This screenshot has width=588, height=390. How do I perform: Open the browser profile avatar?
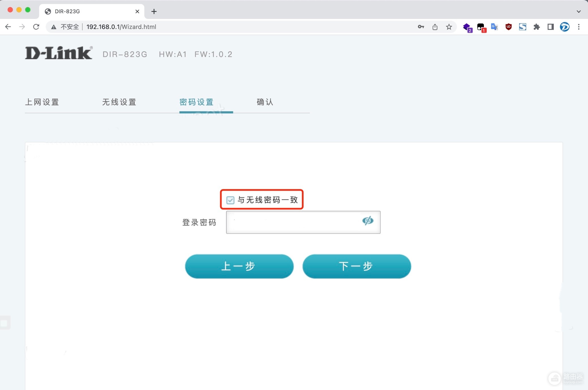pyautogui.click(x=565, y=27)
